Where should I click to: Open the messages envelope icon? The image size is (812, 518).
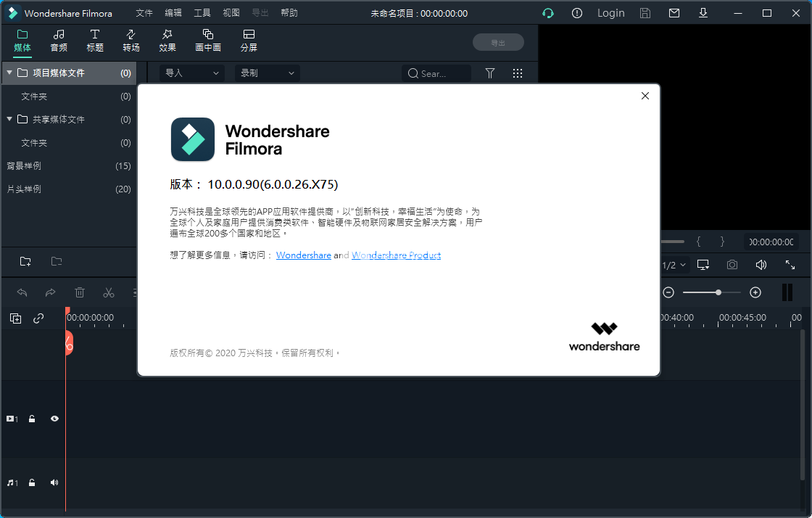pyautogui.click(x=674, y=13)
